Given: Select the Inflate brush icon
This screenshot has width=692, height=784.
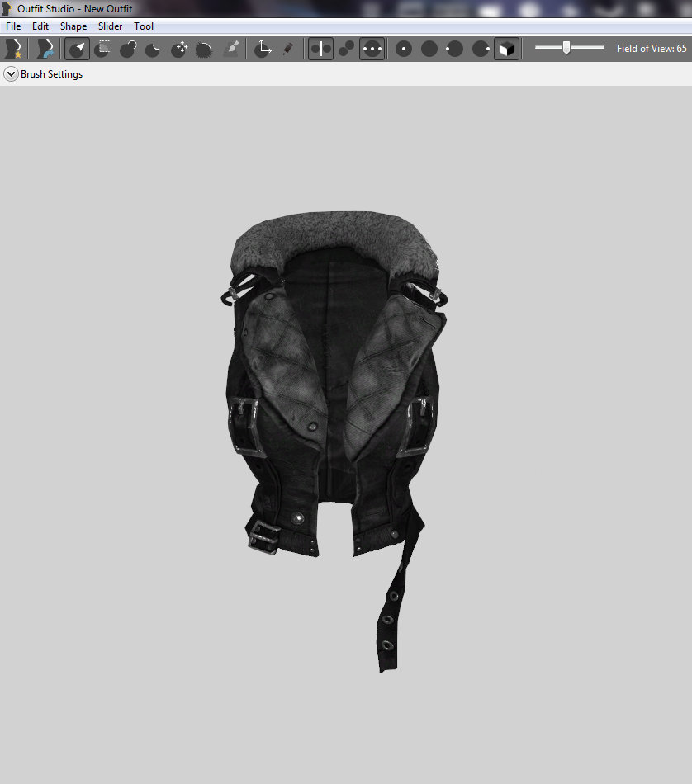Looking at the screenshot, I should coord(129,49).
